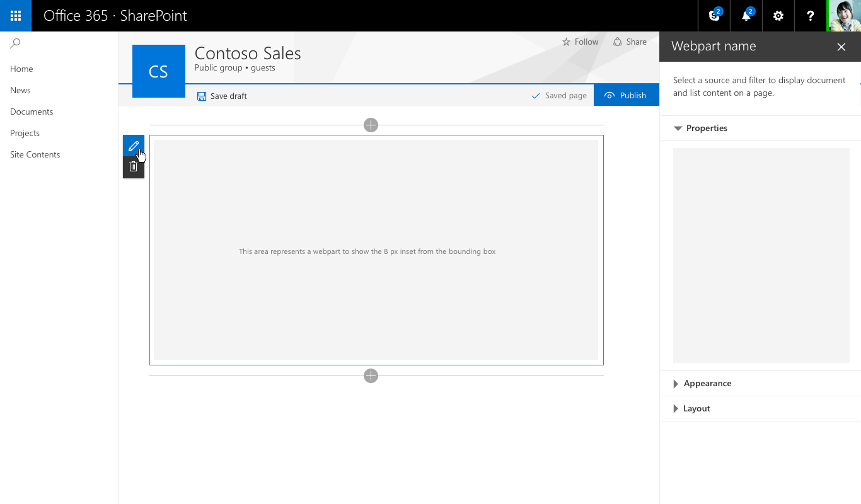Open News in left navigation
861x504 pixels.
tap(20, 90)
